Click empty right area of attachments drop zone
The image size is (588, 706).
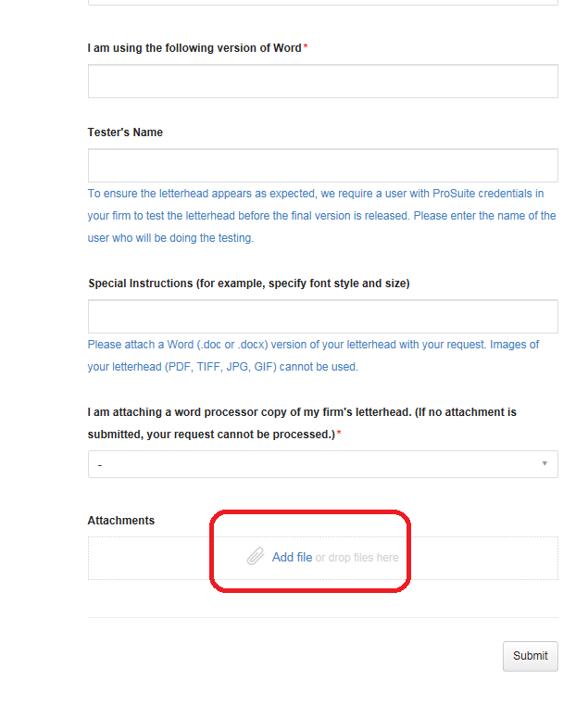click(483, 558)
